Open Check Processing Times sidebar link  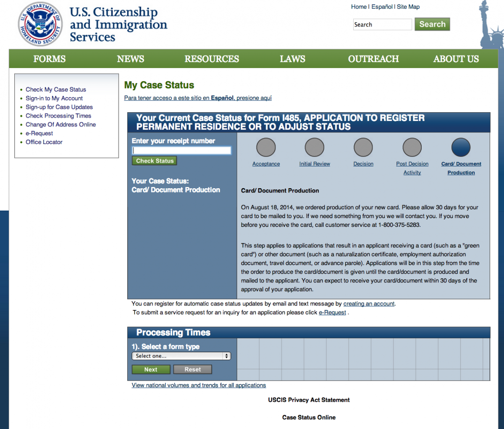tap(58, 116)
